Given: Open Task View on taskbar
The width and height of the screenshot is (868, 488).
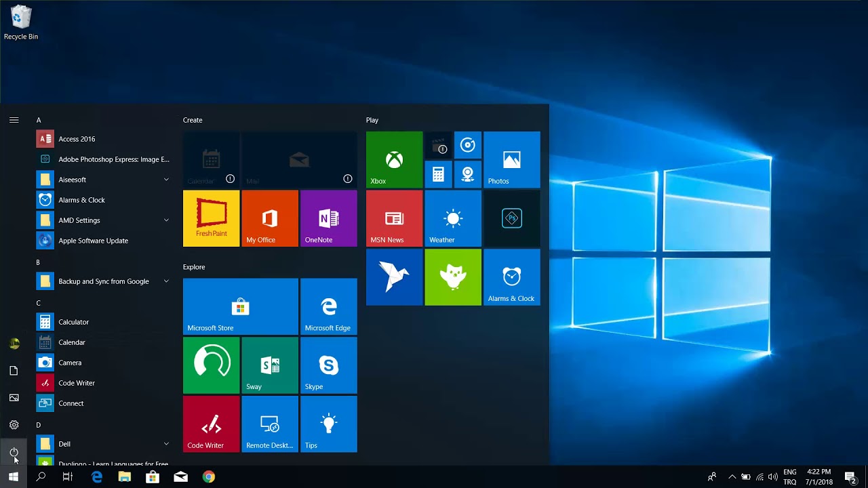Looking at the screenshot, I should click(68, 477).
